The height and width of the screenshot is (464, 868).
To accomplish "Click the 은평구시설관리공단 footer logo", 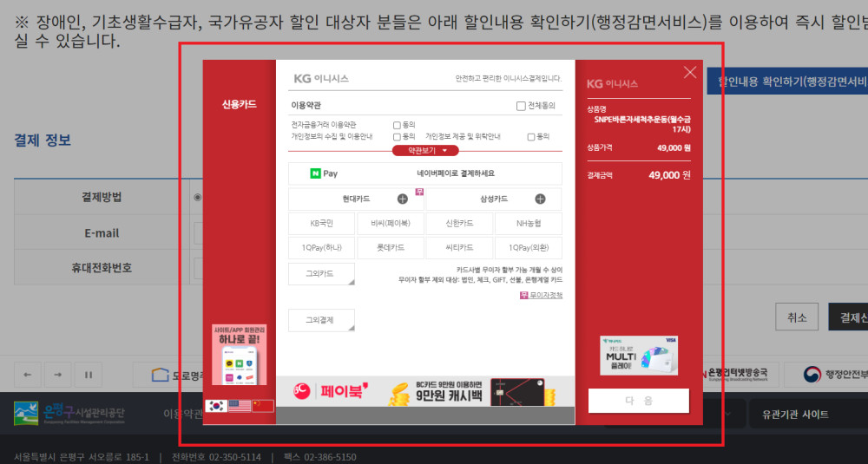I will coord(69,414).
